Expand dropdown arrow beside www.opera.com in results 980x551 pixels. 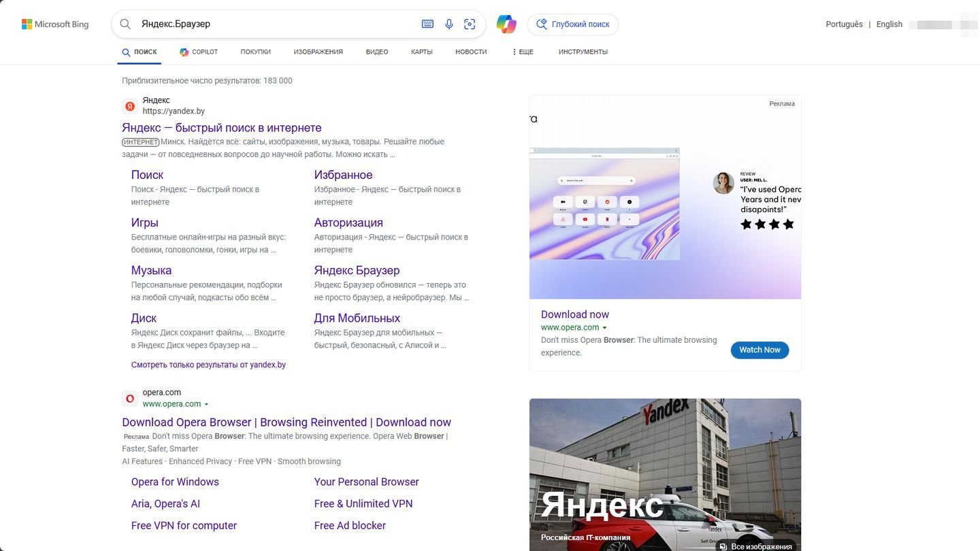click(x=206, y=404)
